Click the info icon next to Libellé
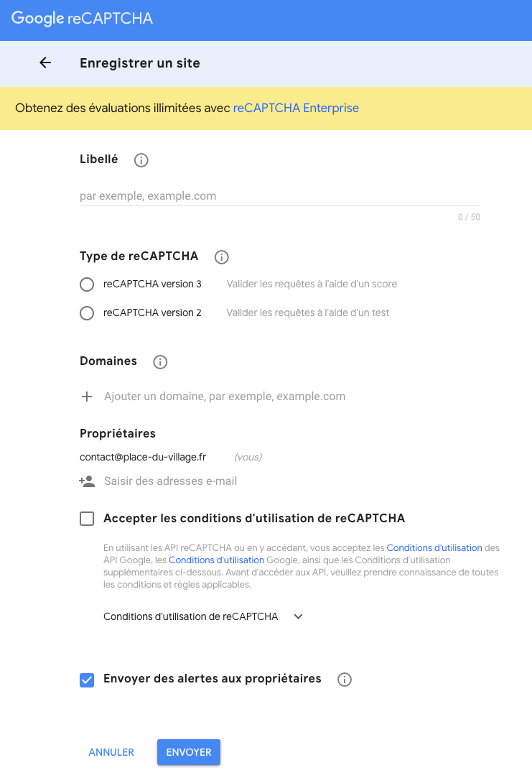Viewport: 532px width, 778px height. 141,160
